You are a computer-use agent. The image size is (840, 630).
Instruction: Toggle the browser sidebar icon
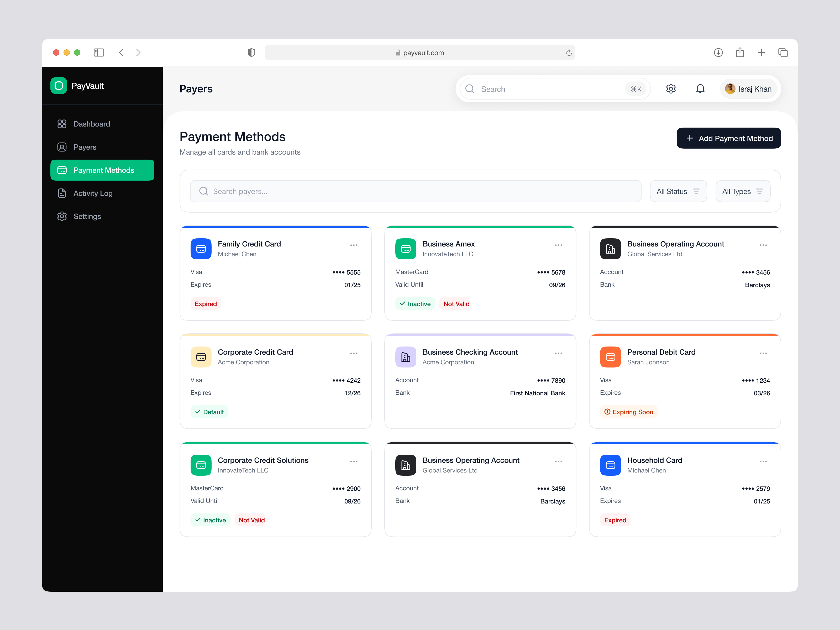tap(99, 52)
